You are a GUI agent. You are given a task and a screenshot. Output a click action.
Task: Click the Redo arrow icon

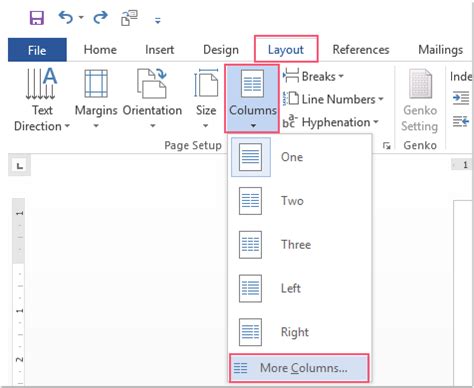100,17
